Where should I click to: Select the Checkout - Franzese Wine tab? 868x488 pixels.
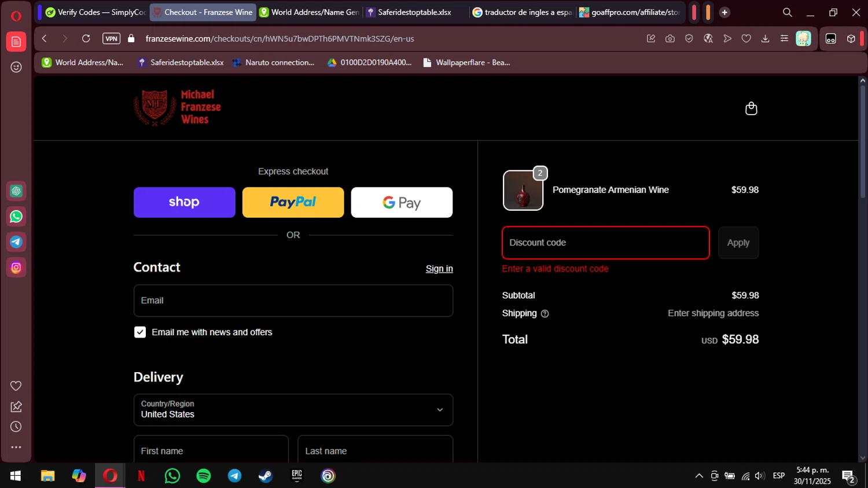point(203,12)
